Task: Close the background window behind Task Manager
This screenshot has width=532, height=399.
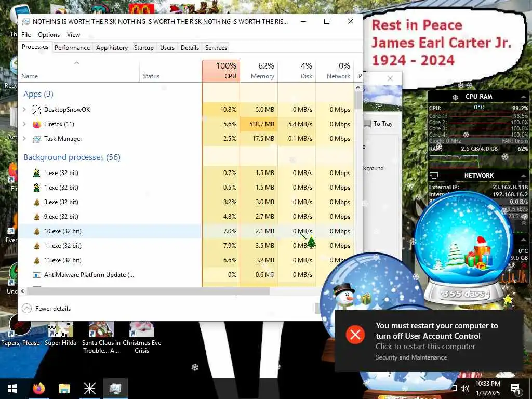Action: click(x=390, y=79)
